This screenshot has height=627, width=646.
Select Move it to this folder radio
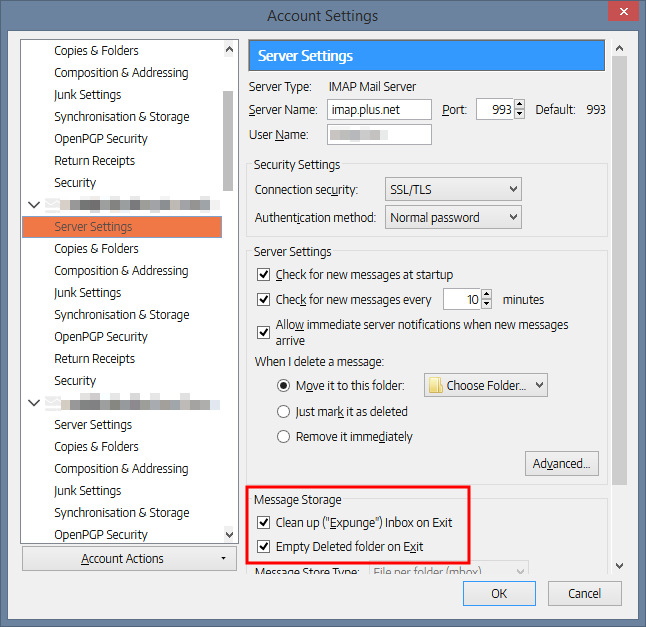[283, 386]
